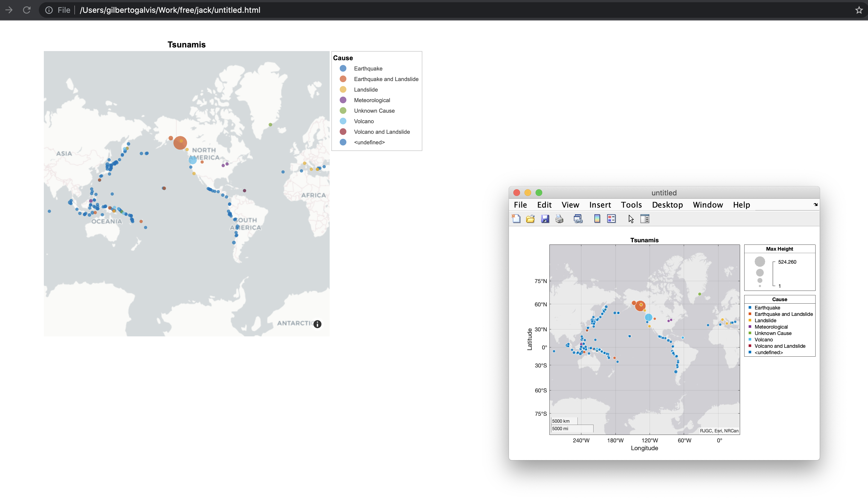Click the Print Figure icon

click(x=559, y=219)
